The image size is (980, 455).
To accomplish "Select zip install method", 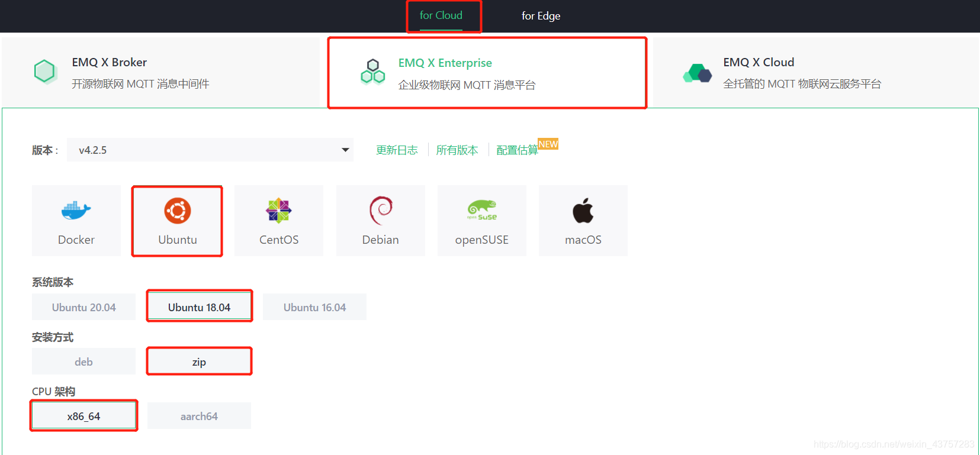I will (x=200, y=362).
